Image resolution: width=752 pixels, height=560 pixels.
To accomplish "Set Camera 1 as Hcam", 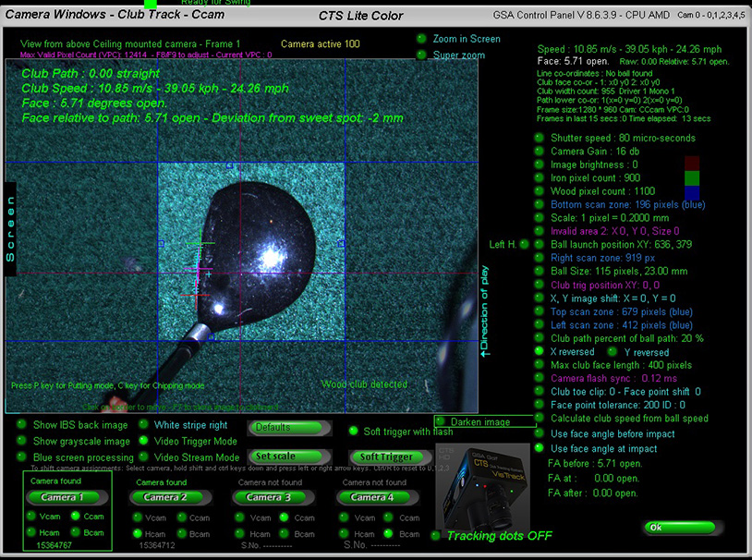I will (x=31, y=532).
